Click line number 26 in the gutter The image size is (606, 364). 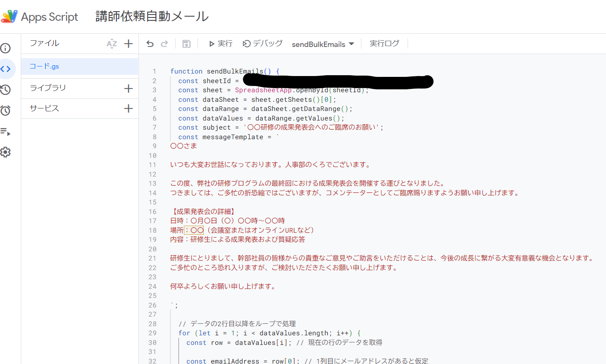click(x=153, y=305)
